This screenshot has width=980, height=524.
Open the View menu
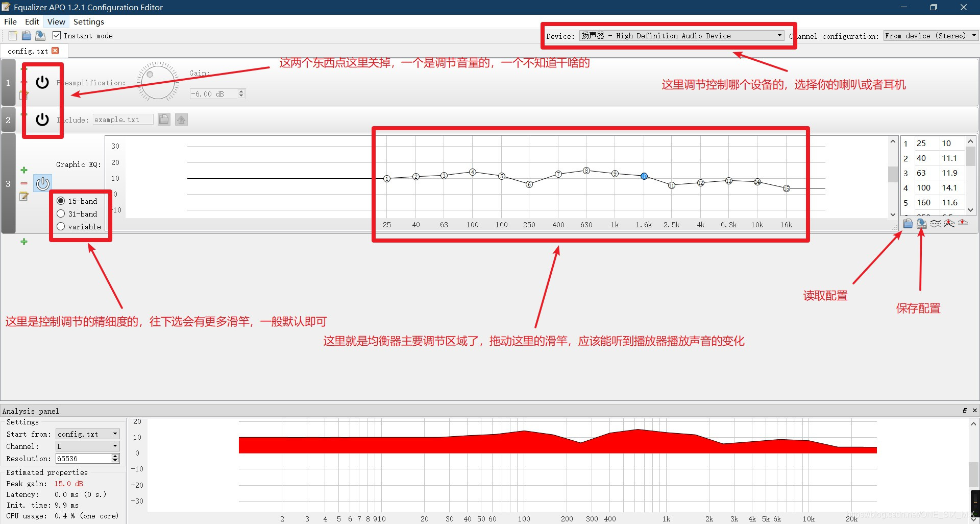(x=56, y=21)
